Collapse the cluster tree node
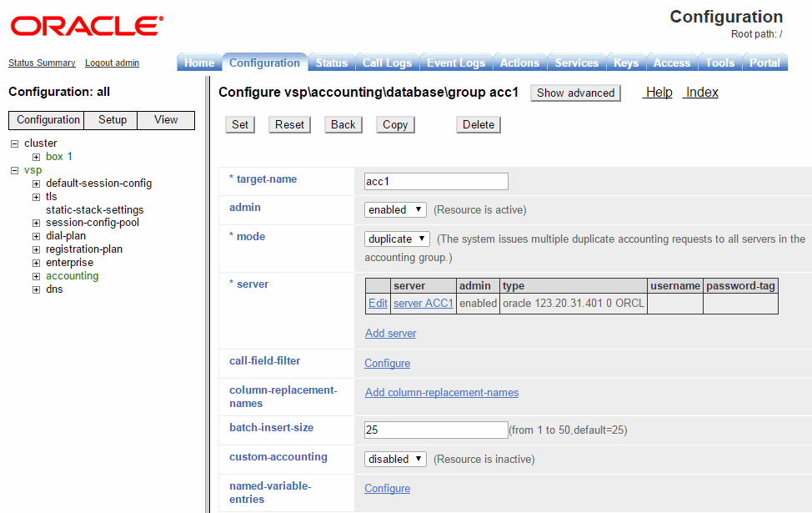Viewport: 812px width, 513px height. click(x=14, y=143)
